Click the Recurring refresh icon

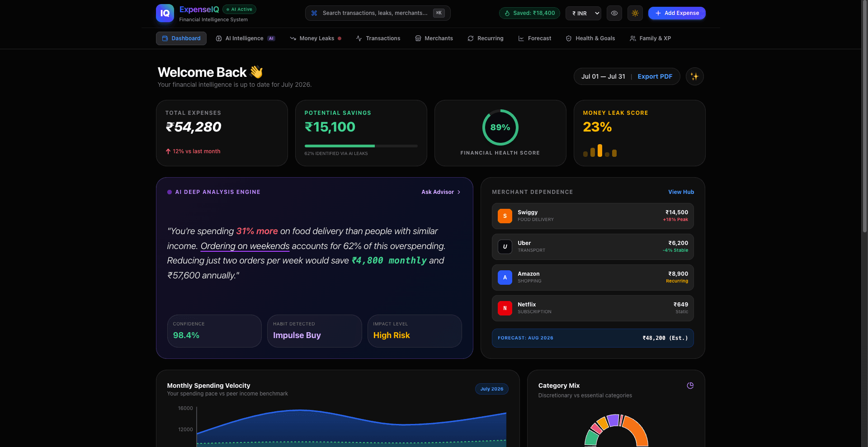click(471, 38)
